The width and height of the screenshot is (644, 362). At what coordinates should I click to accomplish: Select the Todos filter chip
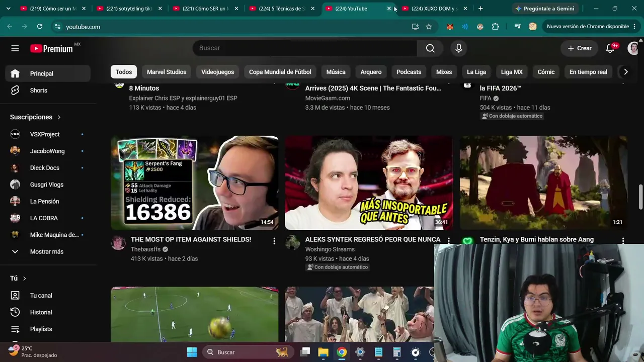coord(124,72)
